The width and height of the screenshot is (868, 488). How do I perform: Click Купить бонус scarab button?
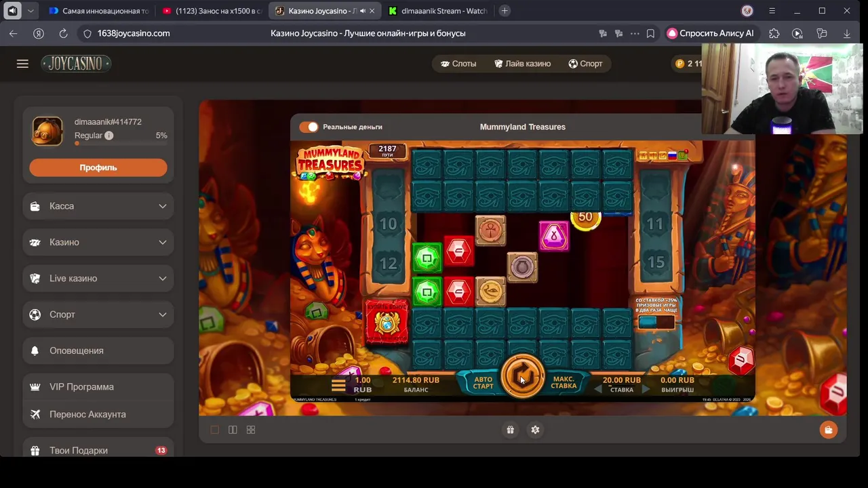click(x=387, y=321)
